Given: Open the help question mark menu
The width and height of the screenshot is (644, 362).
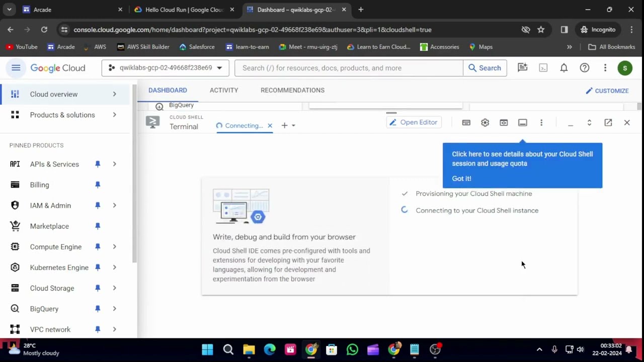Looking at the screenshot, I should (585, 68).
